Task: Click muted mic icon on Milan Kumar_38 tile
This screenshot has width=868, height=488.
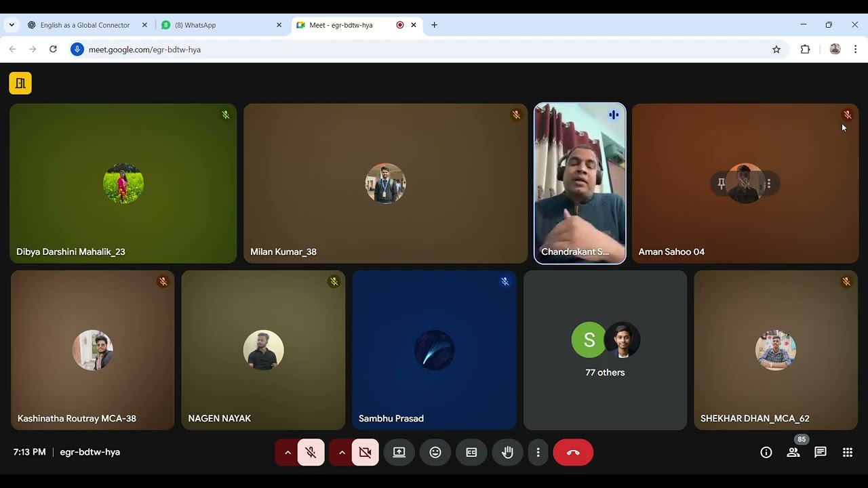Action: (516, 115)
